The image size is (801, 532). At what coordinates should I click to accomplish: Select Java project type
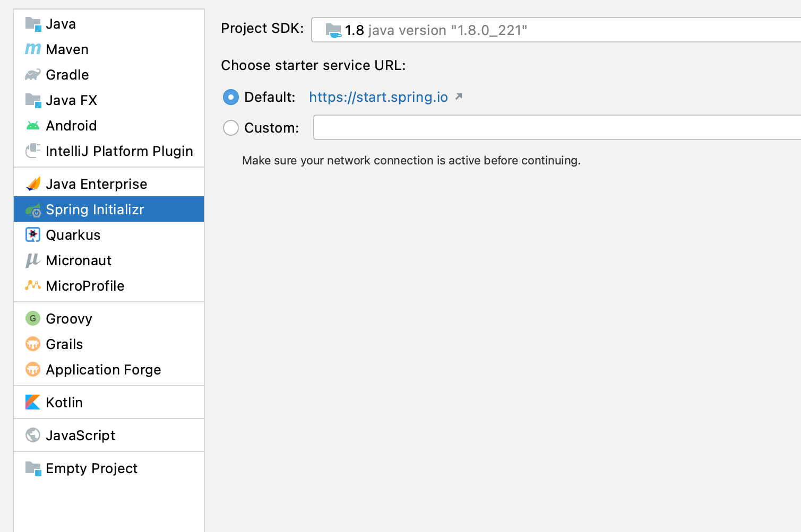109,24
